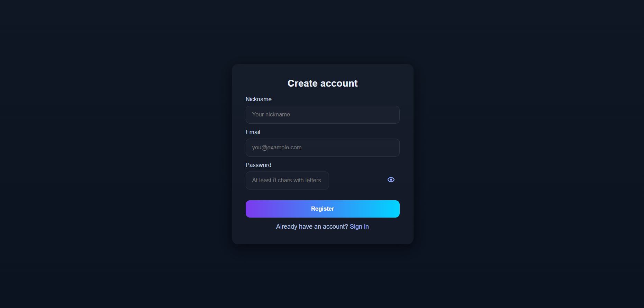Open the Sign in link
This screenshot has width=644, height=308.
tap(359, 227)
